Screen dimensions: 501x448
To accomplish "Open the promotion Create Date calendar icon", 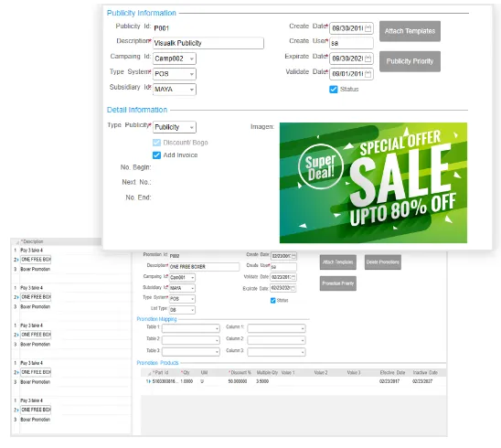I will click(x=293, y=256).
